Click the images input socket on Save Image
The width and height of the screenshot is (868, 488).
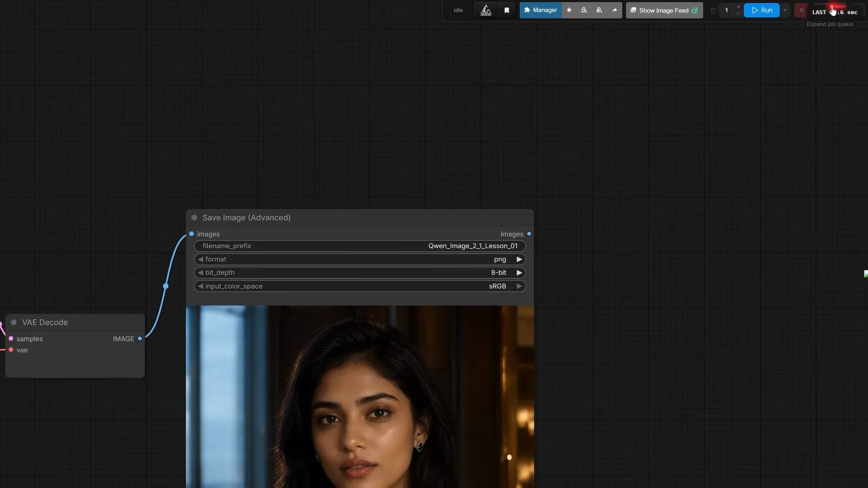(x=192, y=234)
